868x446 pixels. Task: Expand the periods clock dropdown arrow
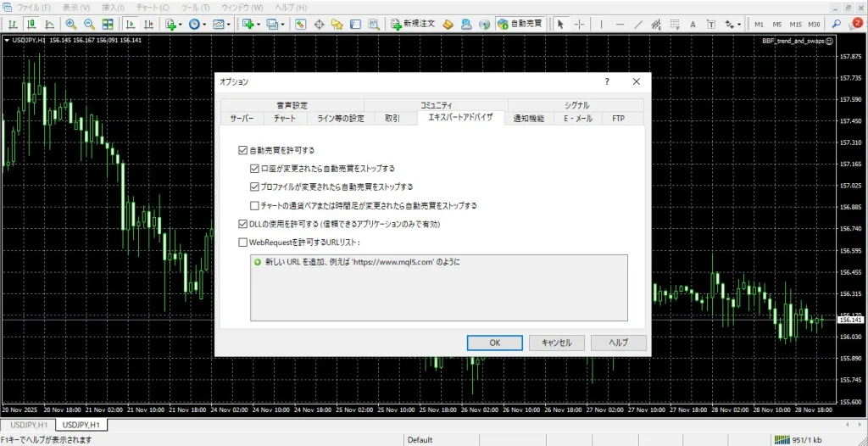tap(204, 25)
